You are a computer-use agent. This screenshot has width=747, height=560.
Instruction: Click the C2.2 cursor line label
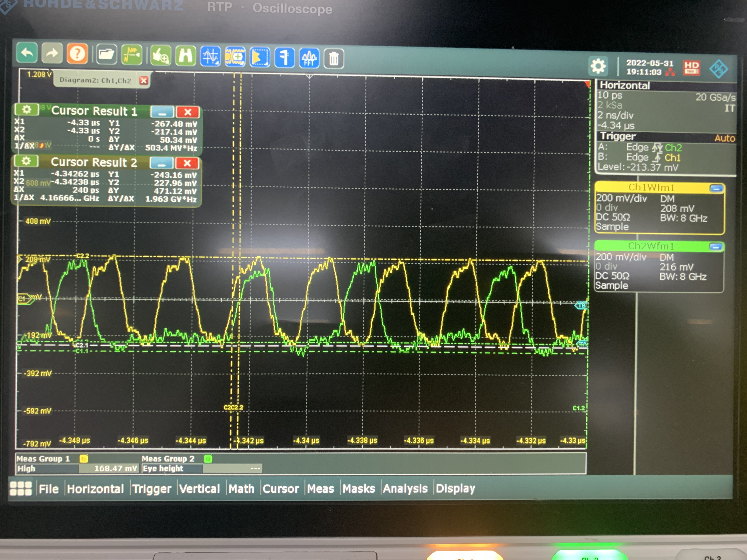(83, 256)
